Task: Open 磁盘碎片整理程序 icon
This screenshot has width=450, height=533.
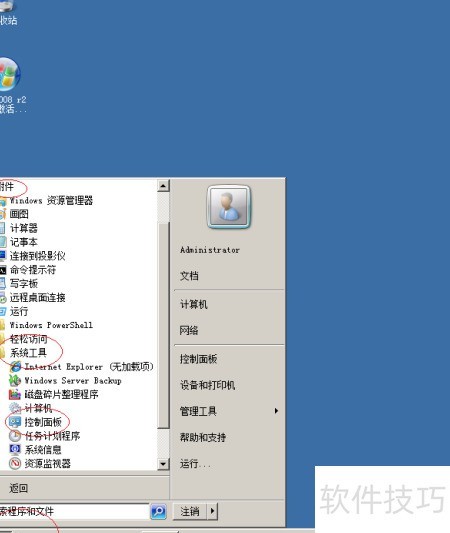Action: pos(15,394)
